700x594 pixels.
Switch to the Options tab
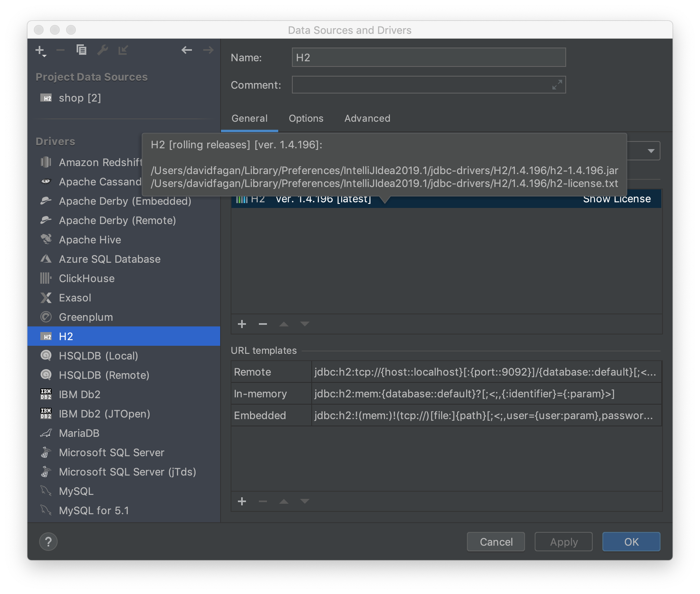click(306, 118)
